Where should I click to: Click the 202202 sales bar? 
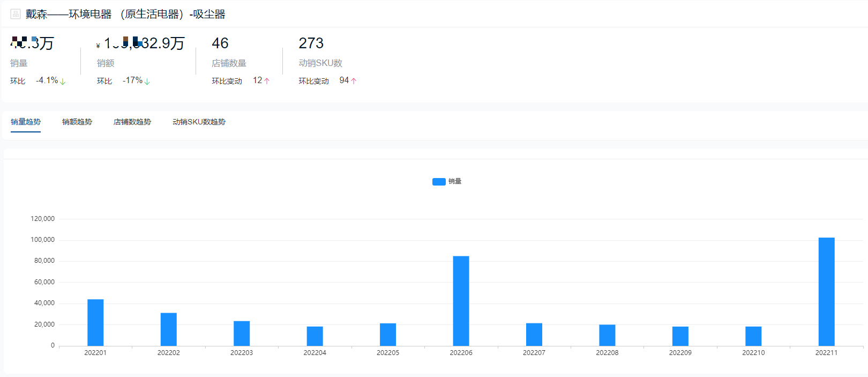click(169, 329)
